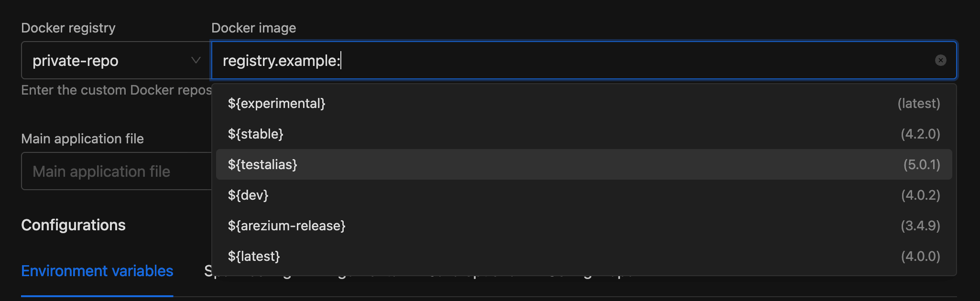The image size is (980, 301).
Task: Choose ${latest} at the bottom of suggestions
Action: [x=254, y=256]
